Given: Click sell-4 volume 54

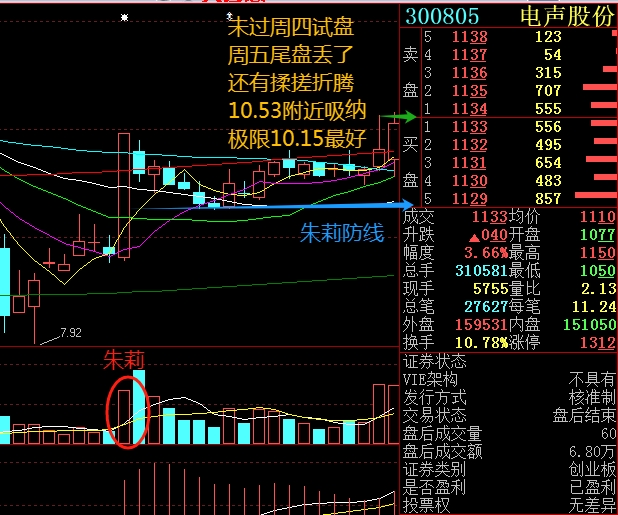Looking at the screenshot, I should pyautogui.click(x=553, y=55).
